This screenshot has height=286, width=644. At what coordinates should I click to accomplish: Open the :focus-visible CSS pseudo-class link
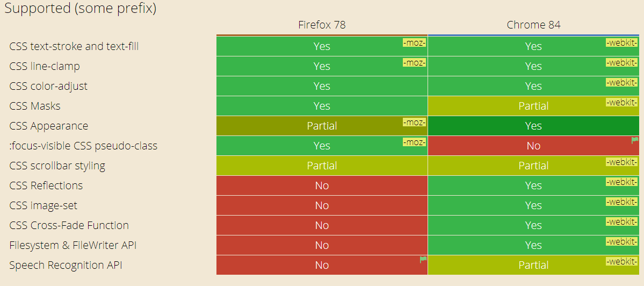pyautogui.click(x=83, y=146)
